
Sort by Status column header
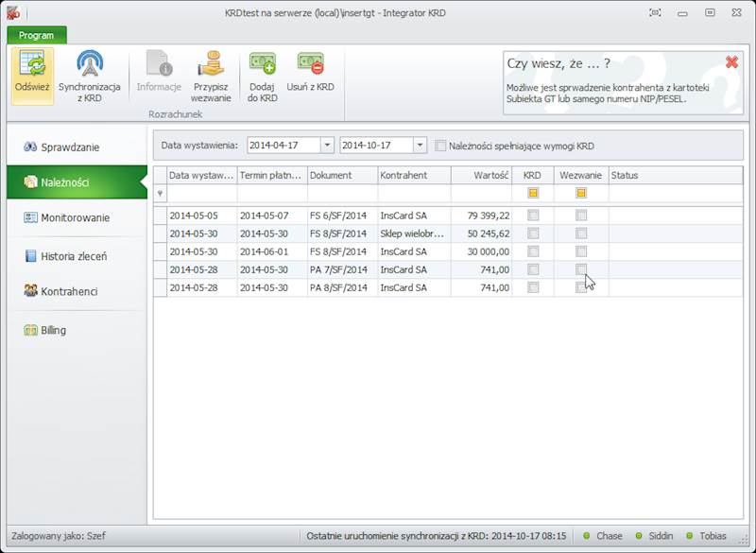click(676, 176)
